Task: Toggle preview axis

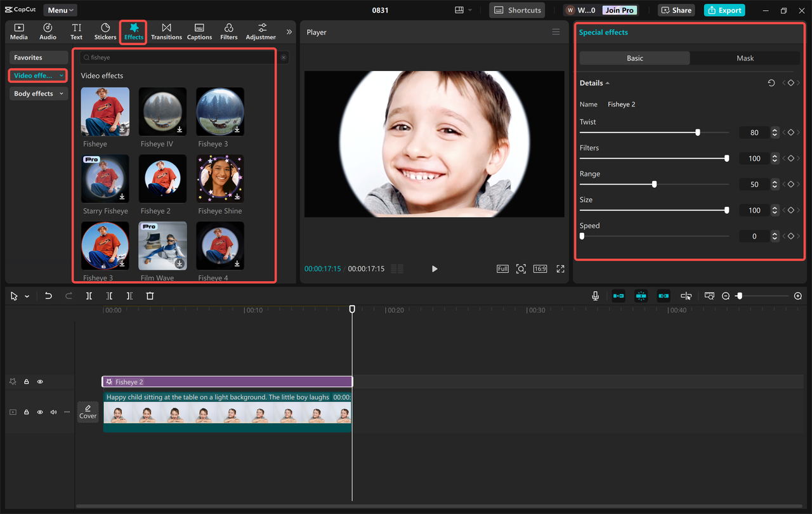Action: [686, 296]
